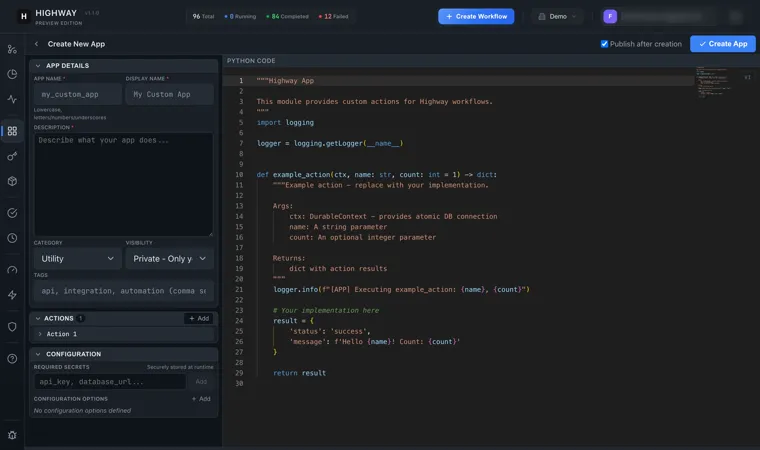Collapse the Actions section
The width and height of the screenshot is (760, 450).
click(38, 319)
